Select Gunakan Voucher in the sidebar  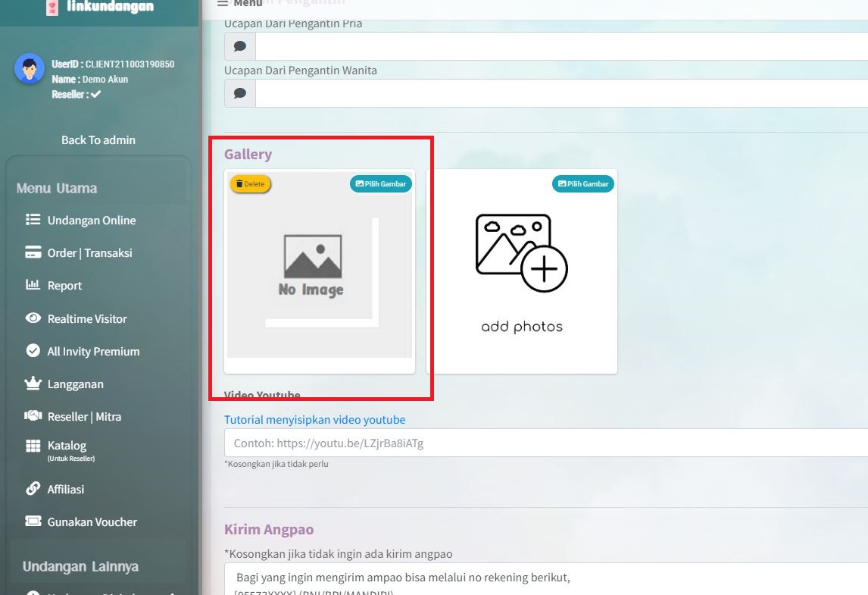point(92,521)
